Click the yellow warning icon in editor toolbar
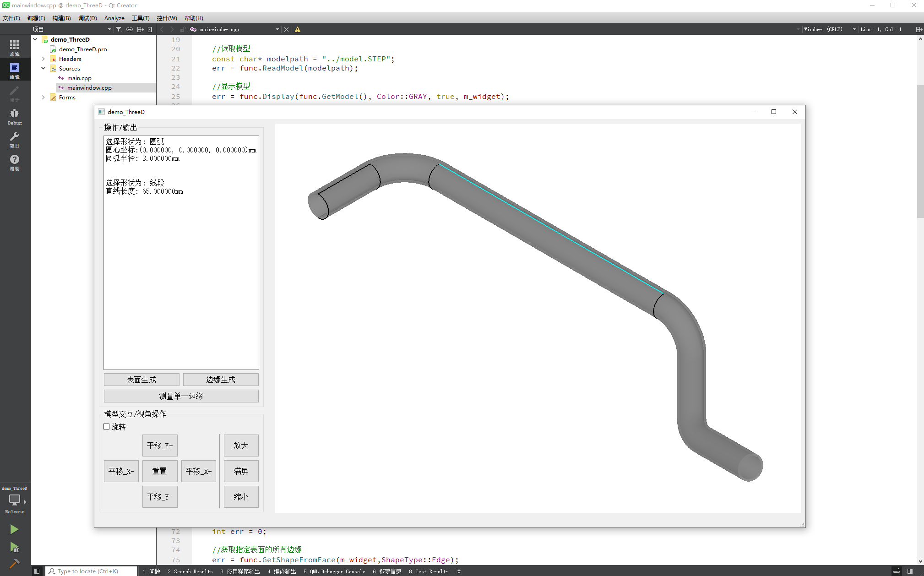924x576 pixels. point(298,29)
